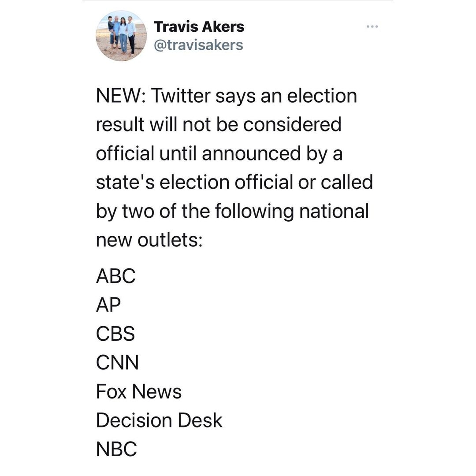The width and height of the screenshot is (476, 476).
Task: Select the word "announced" in the tweet
Action: pyautogui.click(x=251, y=153)
